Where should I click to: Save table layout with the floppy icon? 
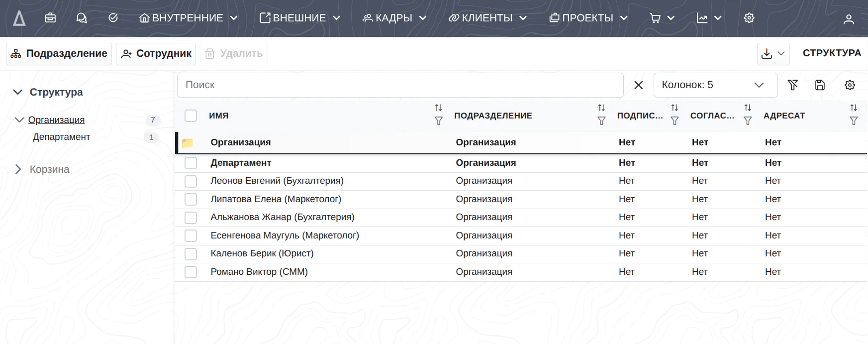(820, 85)
